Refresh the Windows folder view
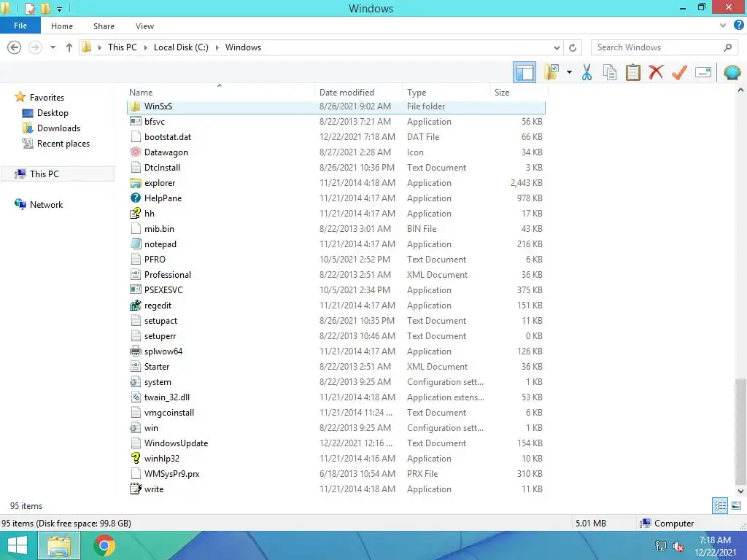 (x=573, y=47)
